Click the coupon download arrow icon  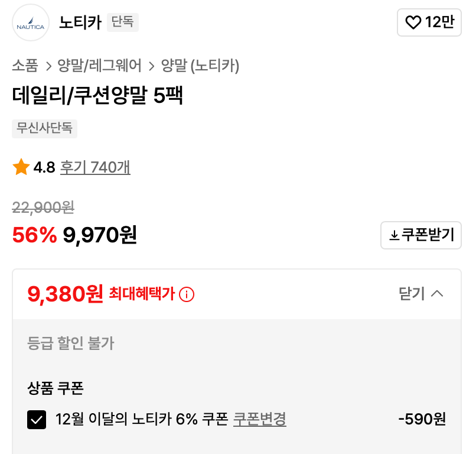(x=394, y=235)
